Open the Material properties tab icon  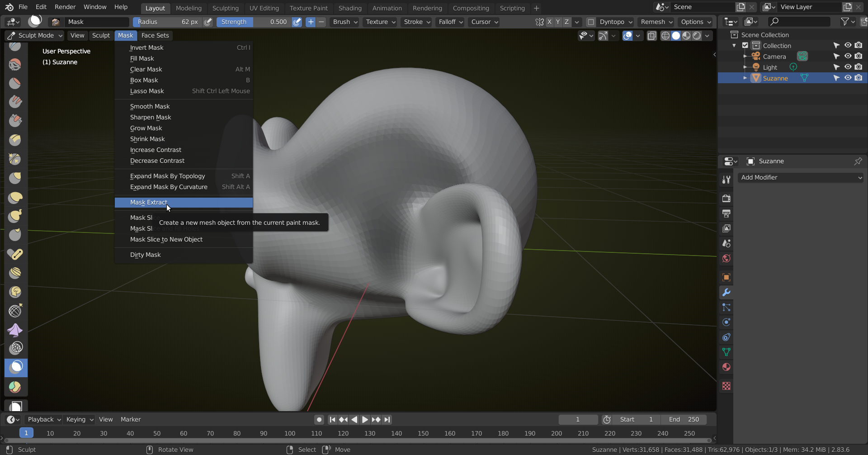click(x=726, y=367)
